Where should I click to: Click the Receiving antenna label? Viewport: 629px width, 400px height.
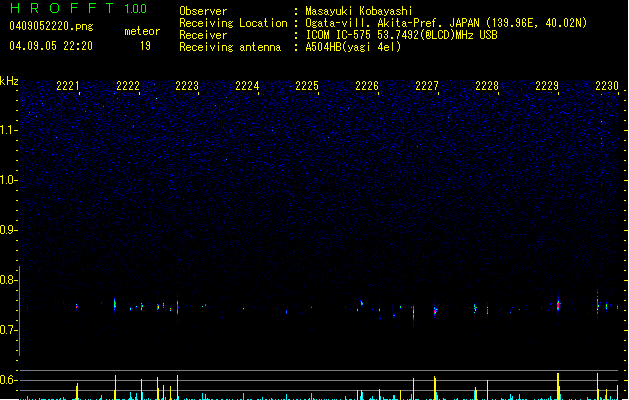coord(230,47)
